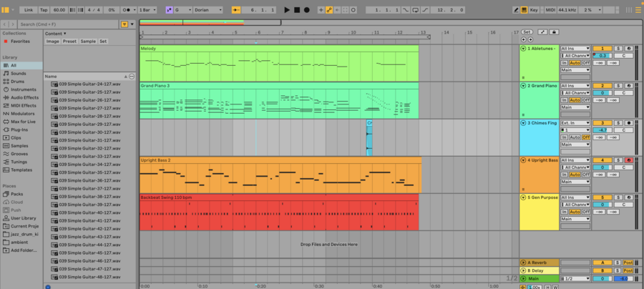Image resolution: width=644 pixels, height=289 pixels.
Task: Toggle Post button on A Reverb return
Action: pos(628,263)
